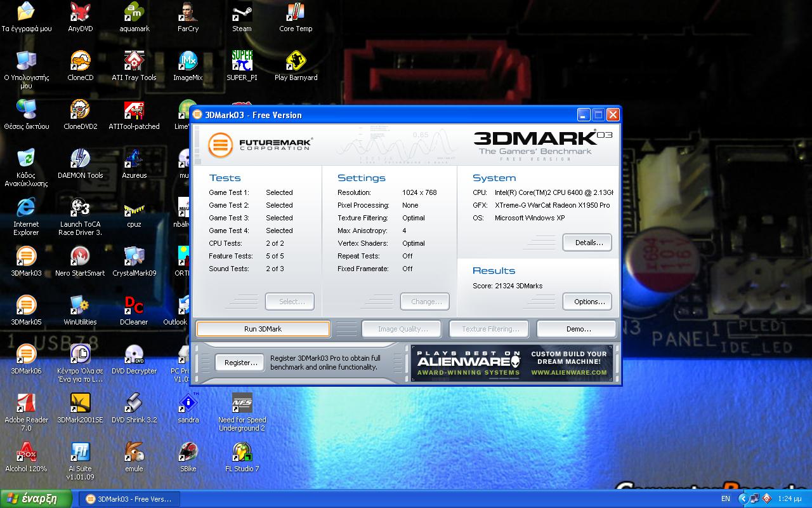This screenshot has height=508, width=812.
Task: Select 3DMark03 taskbar window button
Action: coord(129,499)
